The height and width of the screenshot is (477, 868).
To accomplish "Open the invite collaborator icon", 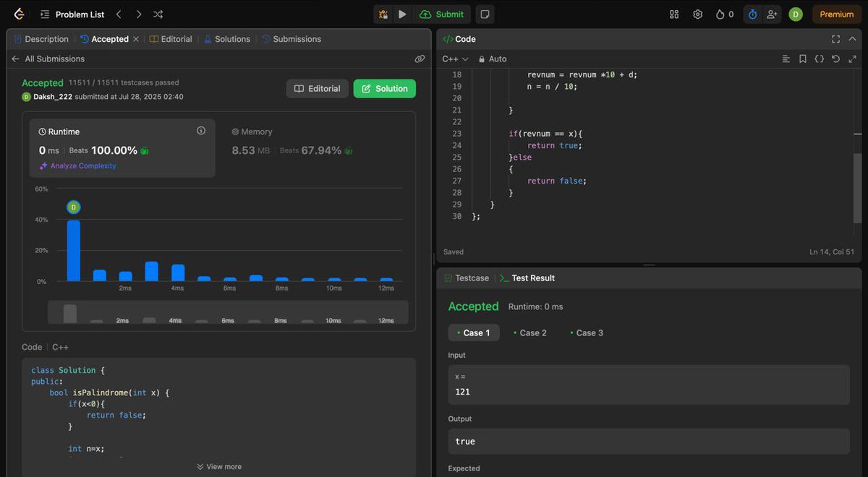I will 772,14.
